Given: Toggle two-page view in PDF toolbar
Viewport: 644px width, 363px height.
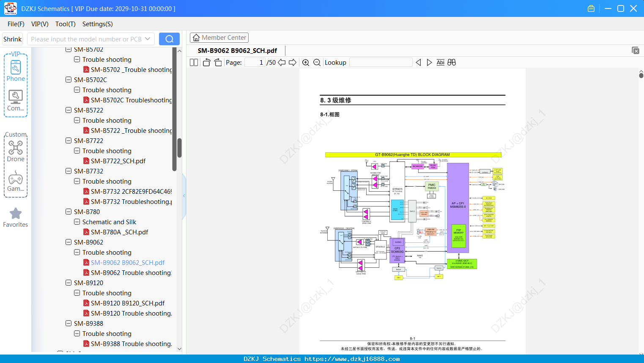Looking at the screenshot, I should click(x=194, y=63).
